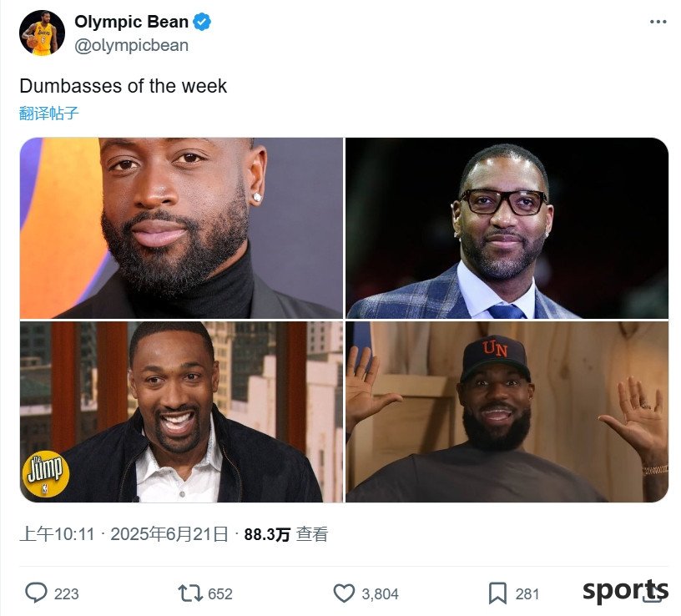
Task: Click the 652 reposts count
Action: (220, 593)
